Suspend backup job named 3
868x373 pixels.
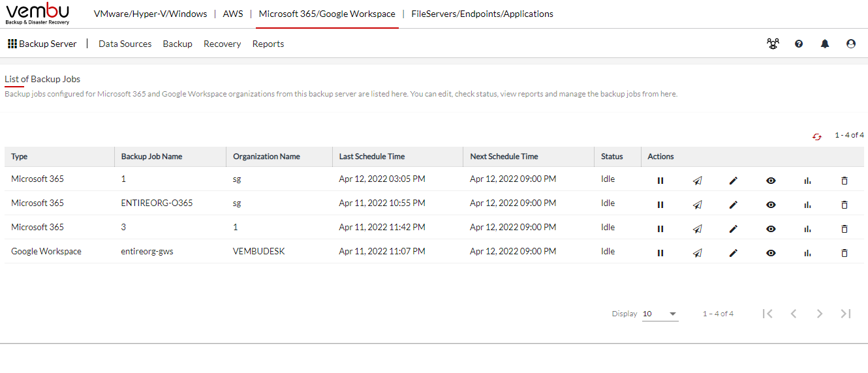[x=660, y=229]
